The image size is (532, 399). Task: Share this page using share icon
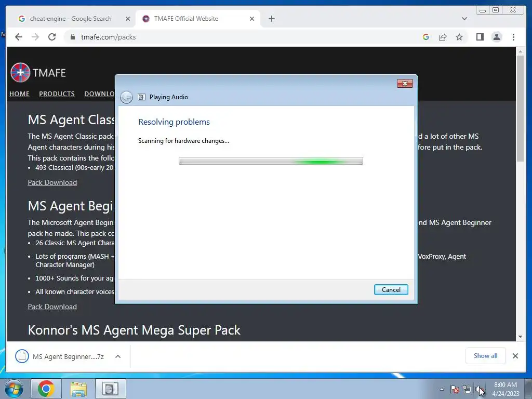(x=443, y=37)
